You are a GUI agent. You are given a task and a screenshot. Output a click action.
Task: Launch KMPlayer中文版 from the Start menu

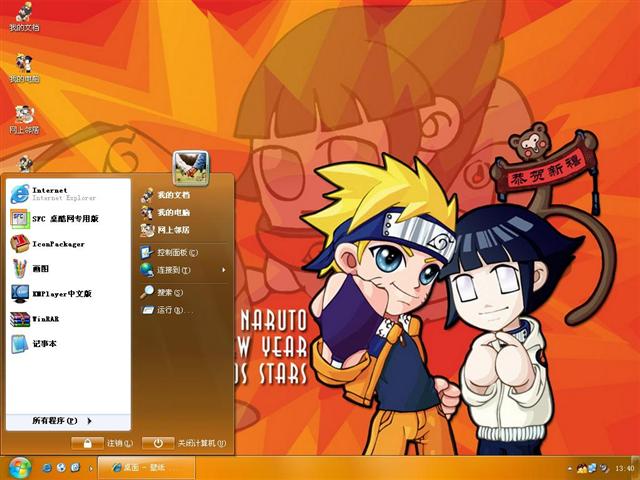coord(68,293)
